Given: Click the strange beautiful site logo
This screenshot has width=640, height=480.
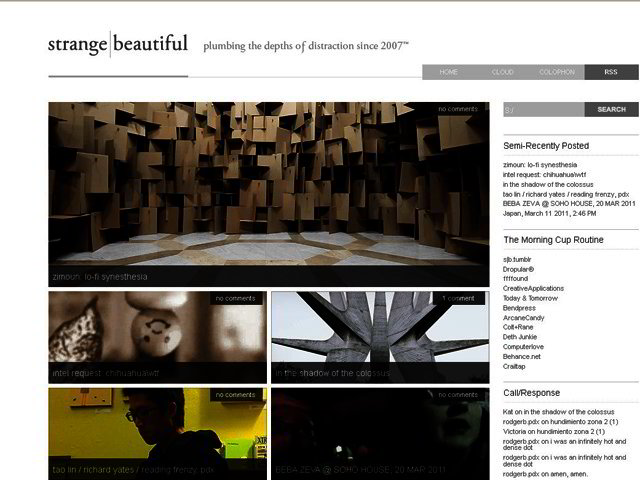Looking at the screenshot, I should pyautogui.click(x=118, y=44).
